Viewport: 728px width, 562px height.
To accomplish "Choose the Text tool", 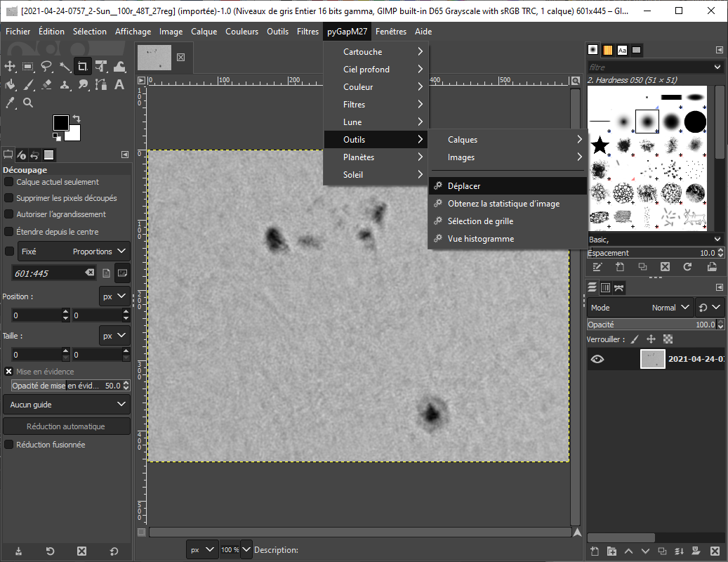I will [119, 85].
